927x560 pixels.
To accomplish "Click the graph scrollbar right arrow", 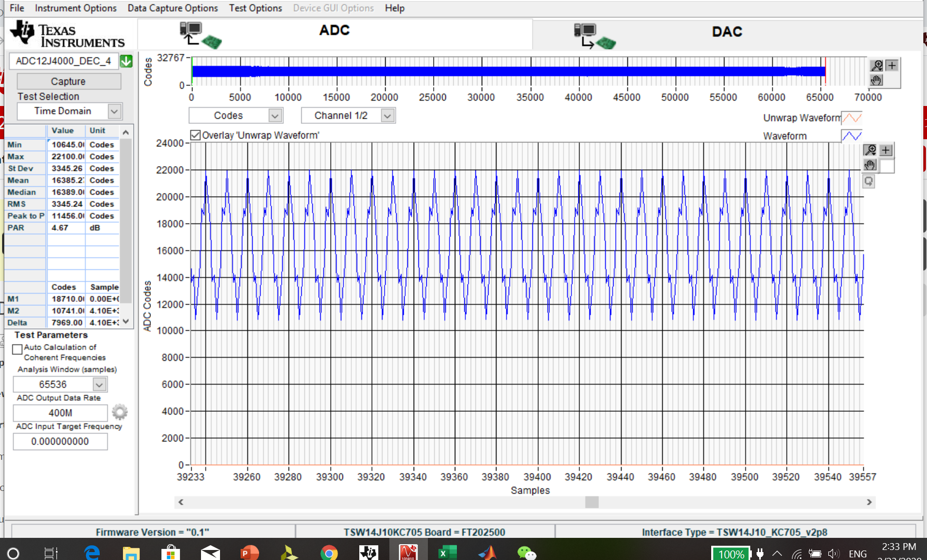I will pyautogui.click(x=869, y=502).
